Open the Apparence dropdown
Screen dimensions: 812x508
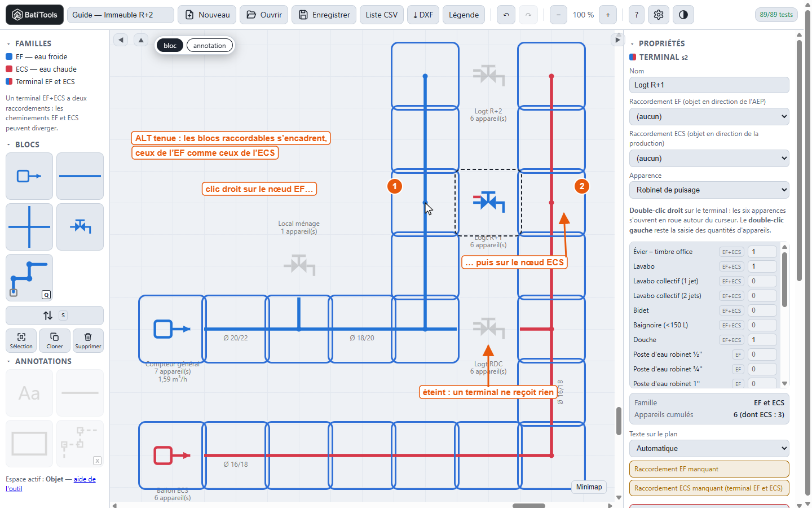[709, 190]
